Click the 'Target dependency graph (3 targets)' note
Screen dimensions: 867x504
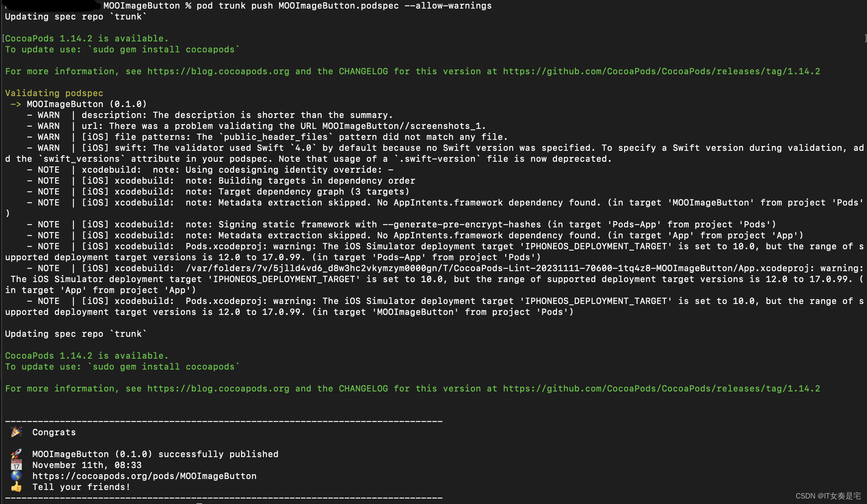218,191
